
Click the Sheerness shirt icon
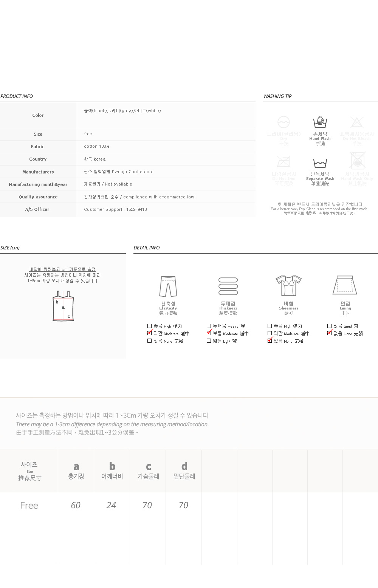pos(288,286)
